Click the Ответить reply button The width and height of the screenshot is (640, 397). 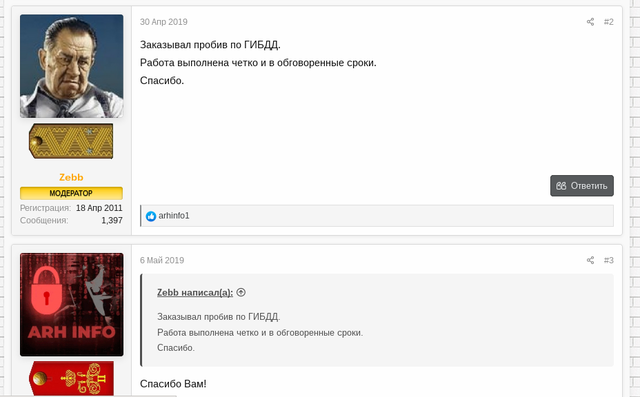[x=582, y=186]
